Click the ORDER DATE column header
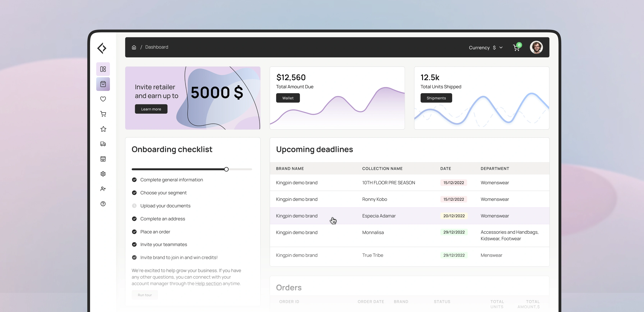This screenshot has height=312, width=644. point(371,302)
